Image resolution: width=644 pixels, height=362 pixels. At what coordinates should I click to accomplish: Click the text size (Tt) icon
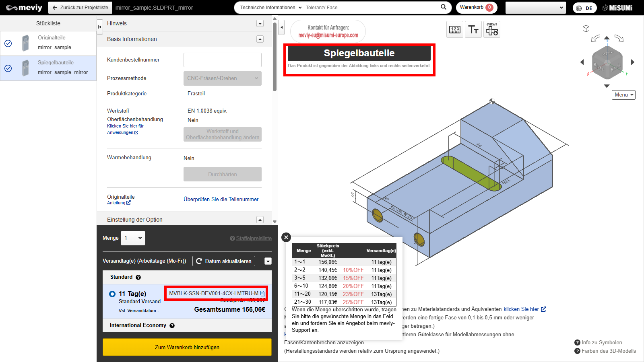[x=473, y=30]
